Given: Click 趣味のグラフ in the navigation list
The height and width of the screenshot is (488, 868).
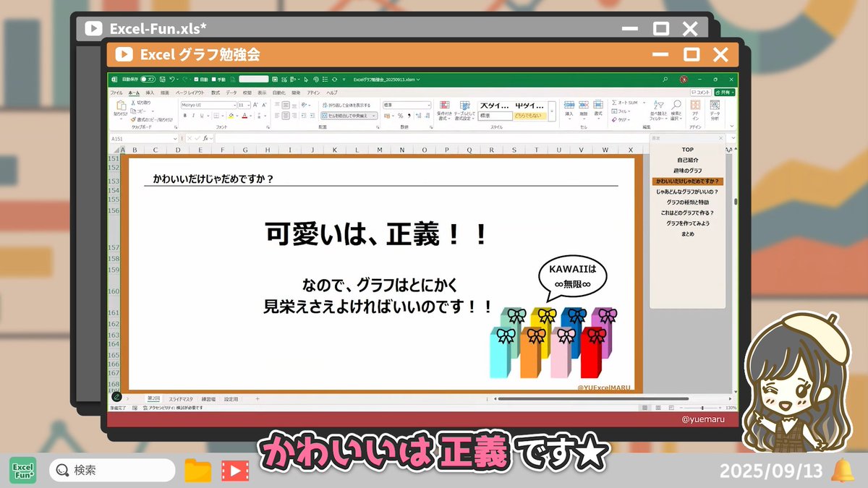Looking at the screenshot, I should click(x=687, y=171).
